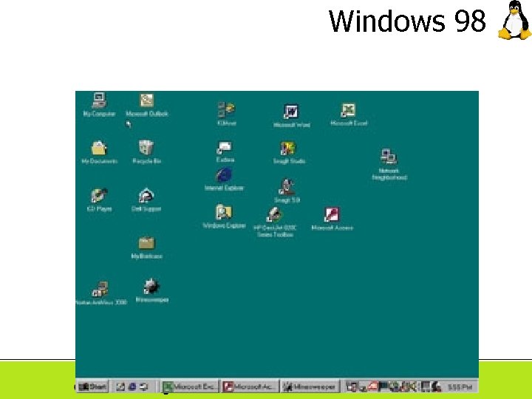This screenshot has width=532, height=399.
Task: Click the taskbar clock showing 5:55 PM
Action: tap(460, 386)
